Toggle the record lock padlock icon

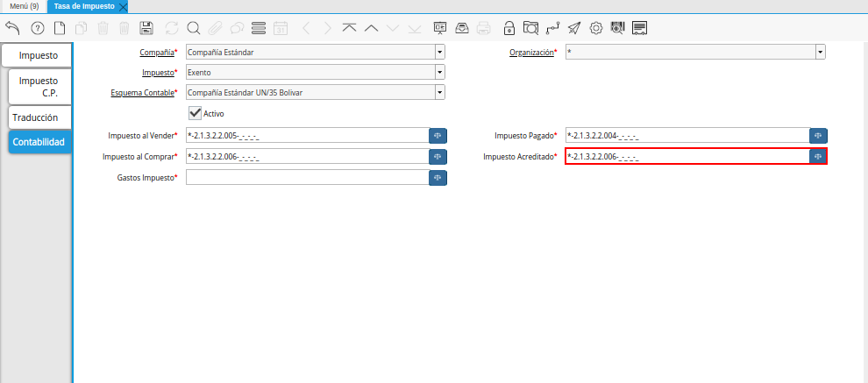(x=509, y=28)
